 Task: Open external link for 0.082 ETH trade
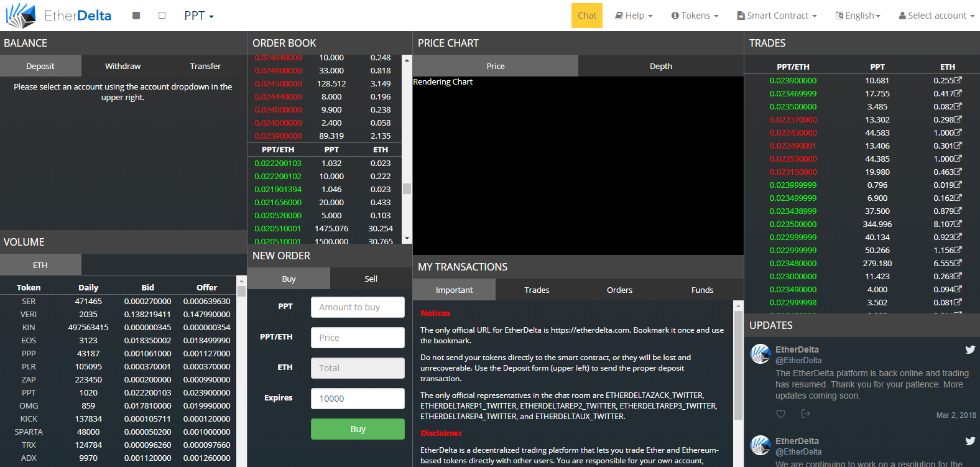click(x=958, y=106)
